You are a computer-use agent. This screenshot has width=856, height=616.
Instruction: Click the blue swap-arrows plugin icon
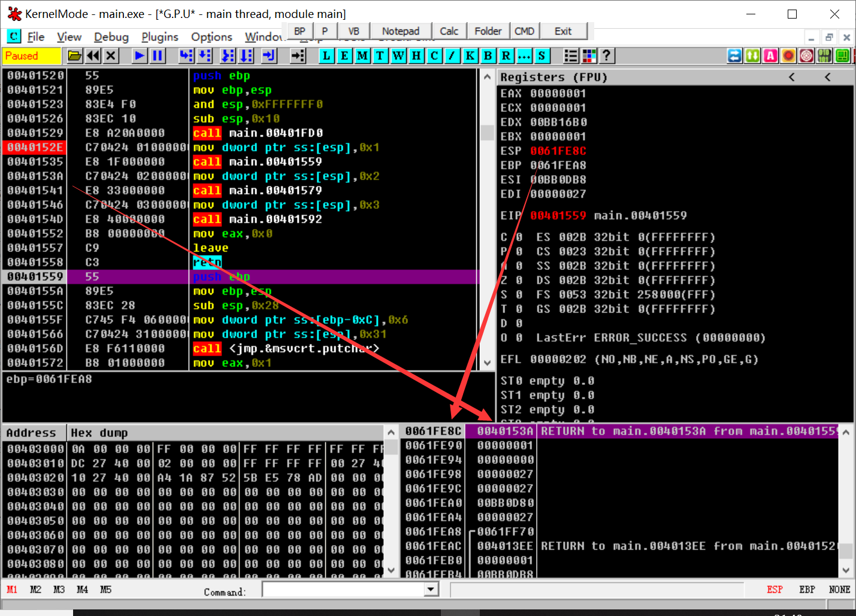(734, 56)
